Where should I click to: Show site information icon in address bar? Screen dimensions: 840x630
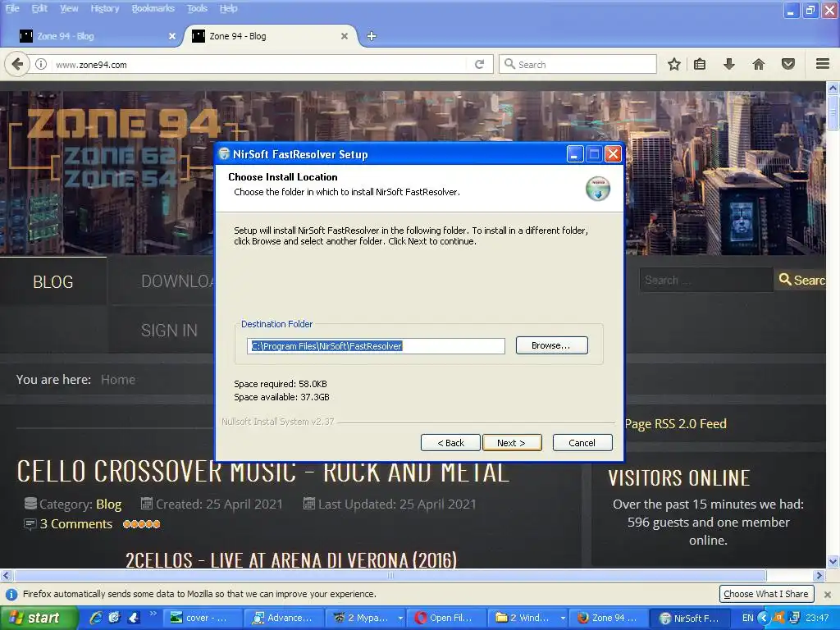(x=41, y=64)
